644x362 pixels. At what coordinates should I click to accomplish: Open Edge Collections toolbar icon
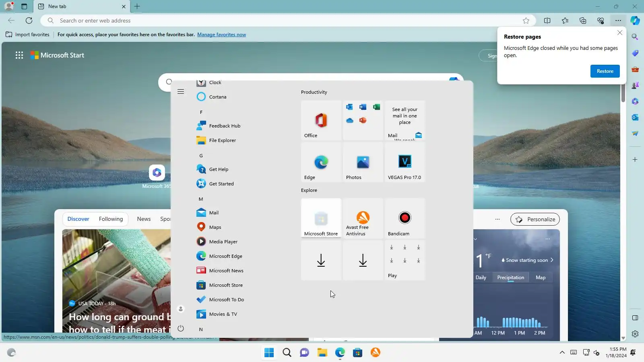(583, 21)
